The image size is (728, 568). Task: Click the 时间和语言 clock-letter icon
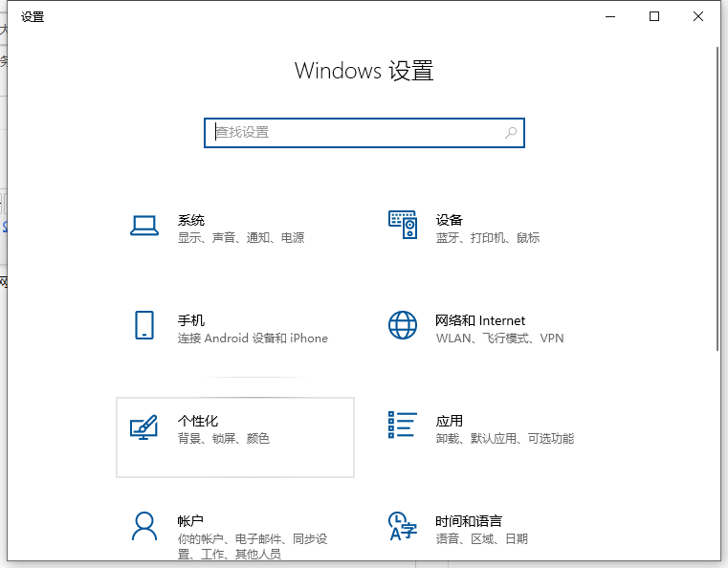tap(402, 526)
